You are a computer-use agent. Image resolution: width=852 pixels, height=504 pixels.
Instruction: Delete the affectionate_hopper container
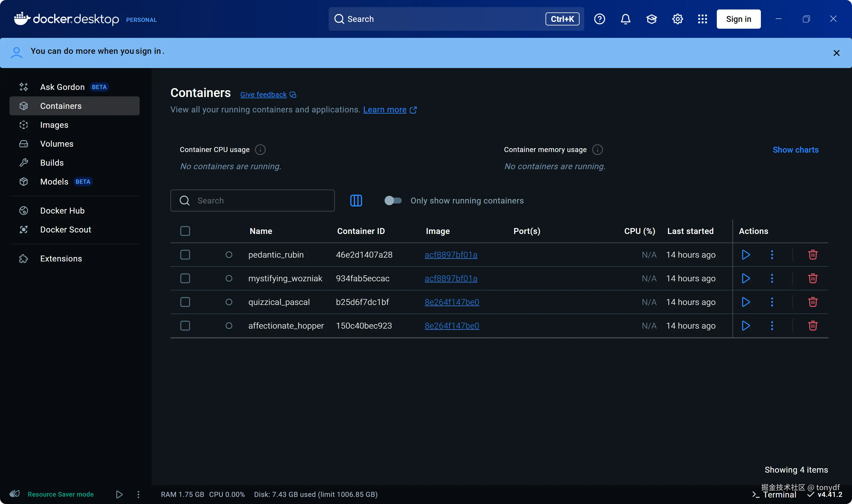click(x=812, y=326)
